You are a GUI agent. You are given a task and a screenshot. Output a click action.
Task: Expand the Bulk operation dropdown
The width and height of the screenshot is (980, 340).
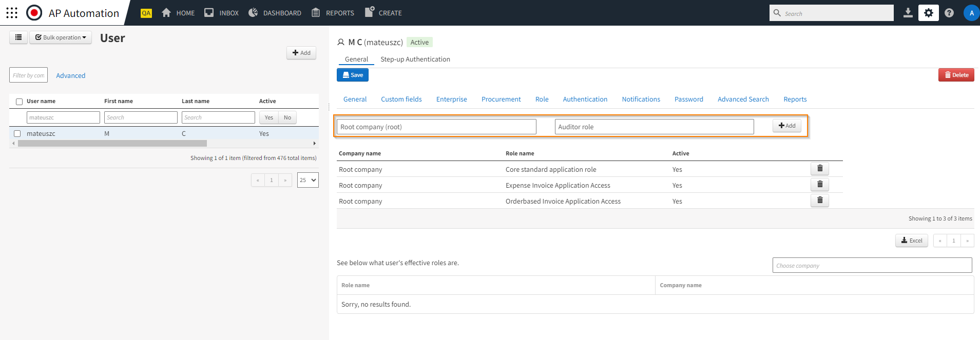pos(61,37)
